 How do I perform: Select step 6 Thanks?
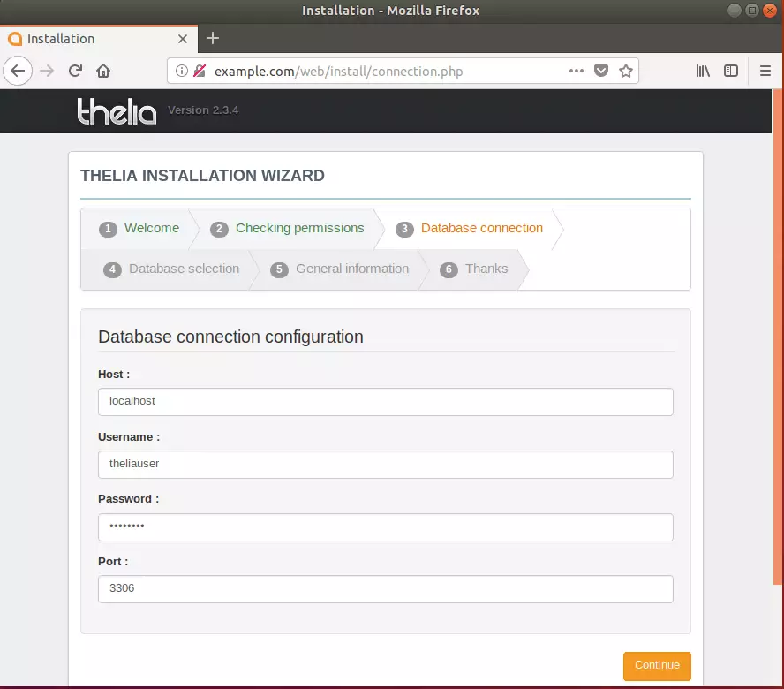[473, 269]
